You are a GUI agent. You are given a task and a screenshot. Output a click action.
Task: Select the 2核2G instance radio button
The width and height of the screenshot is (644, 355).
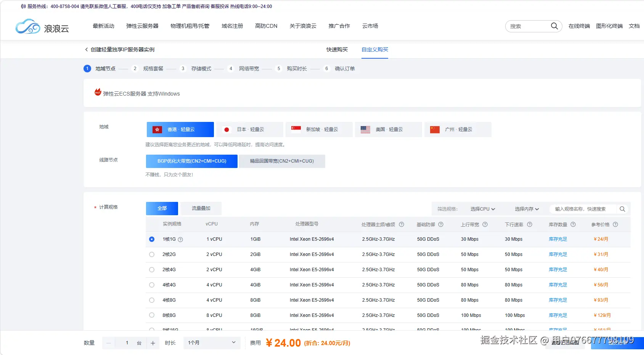coord(152,254)
